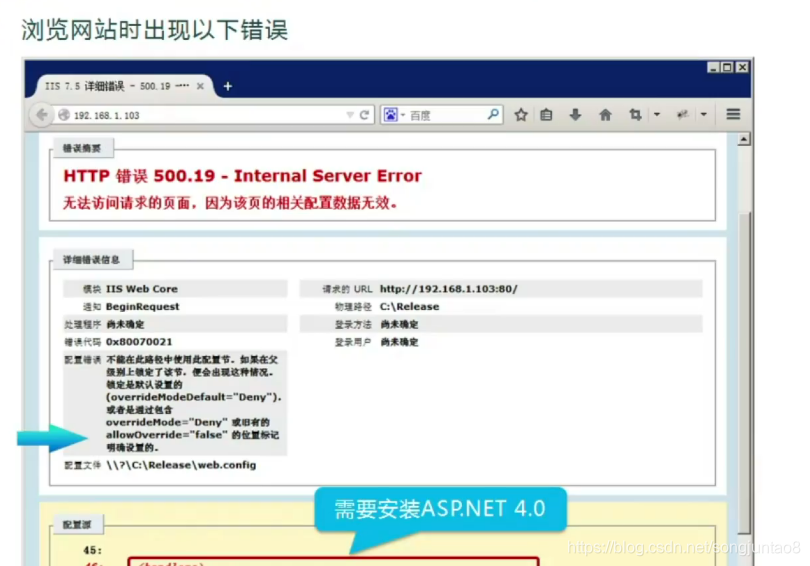Image resolution: width=810 pixels, height=566 pixels.
Task: Click the red 无法访问请求的页面 message
Action: [x=230, y=203]
